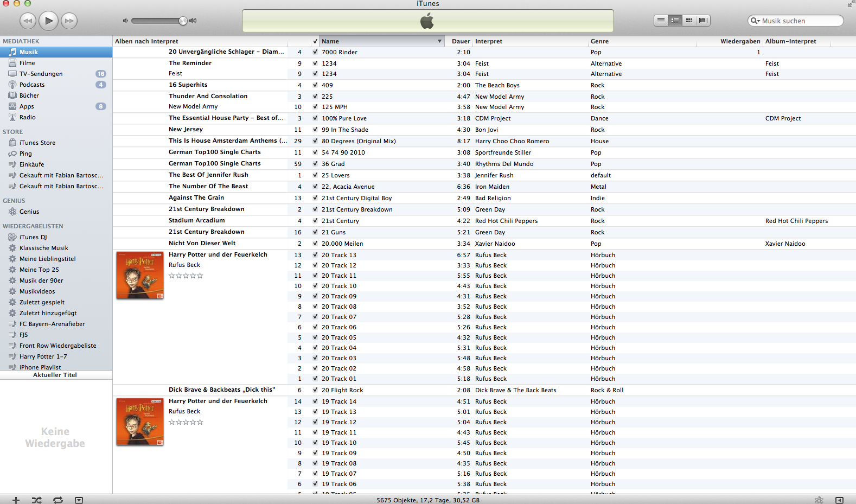Create a new playlist with plus button
The height and width of the screenshot is (504, 856).
(x=16, y=500)
